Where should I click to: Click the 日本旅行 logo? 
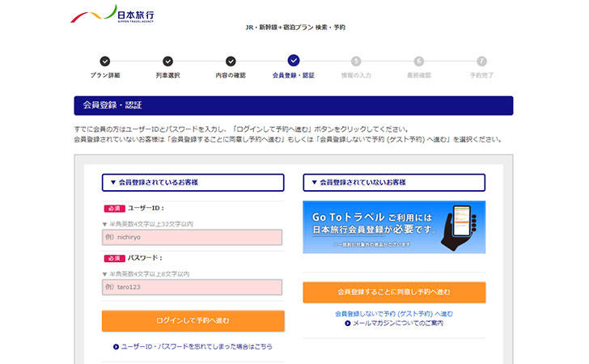112,15
